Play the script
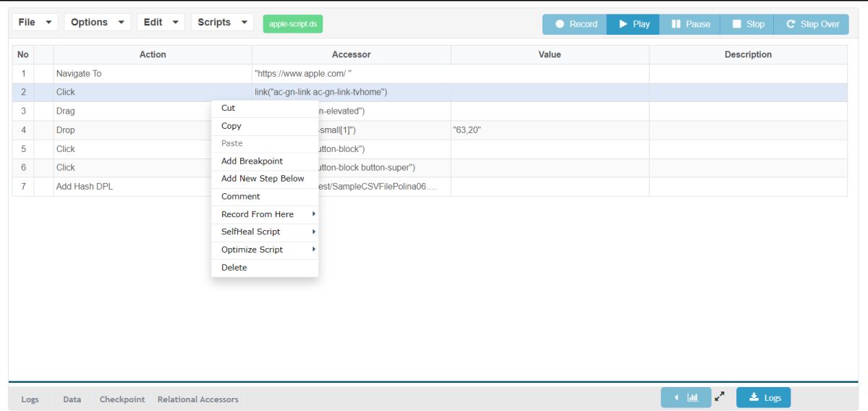Screen dimensions: 868x411 click(x=633, y=24)
